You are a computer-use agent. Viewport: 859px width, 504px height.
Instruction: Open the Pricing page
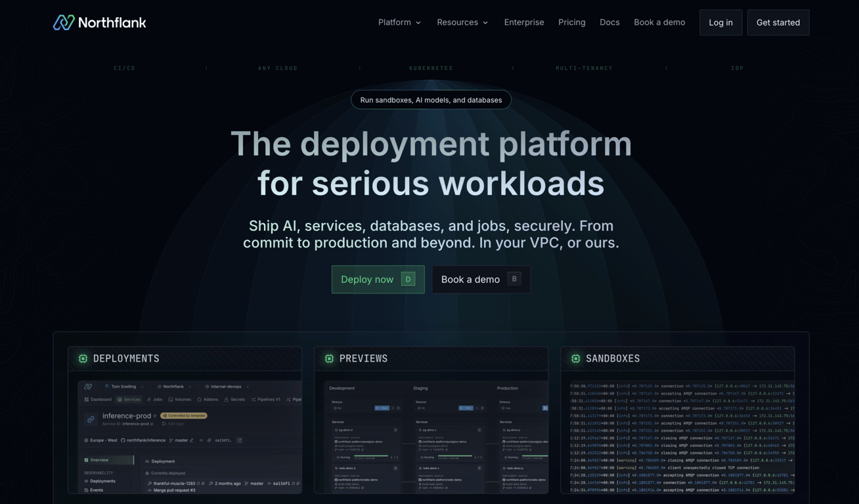[572, 22]
